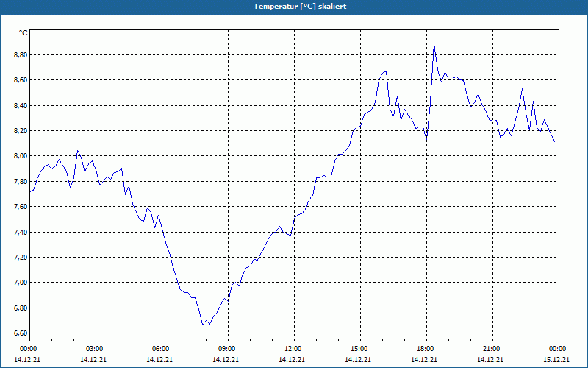This screenshot has width=588, height=368.
Task: Click the 09:00 time axis label
Action: (x=226, y=349)
